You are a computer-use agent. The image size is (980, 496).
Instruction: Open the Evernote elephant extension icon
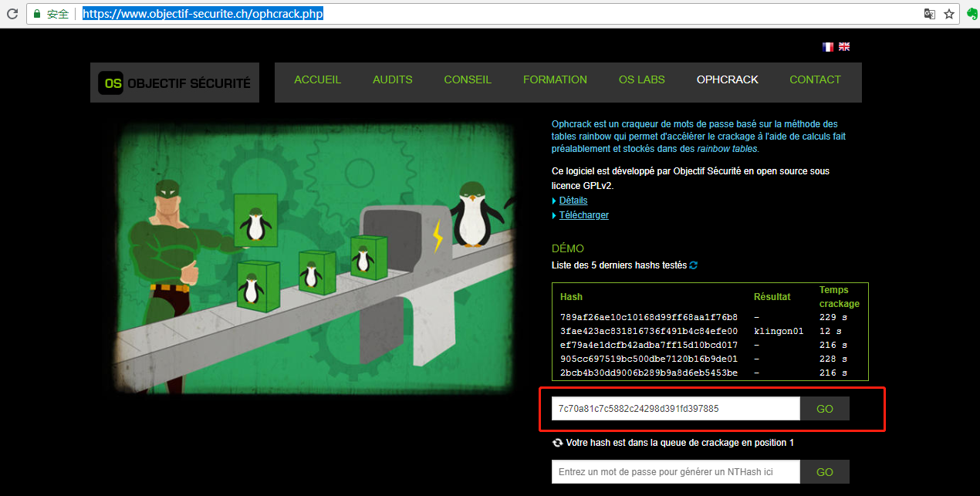tap(972, 14)
